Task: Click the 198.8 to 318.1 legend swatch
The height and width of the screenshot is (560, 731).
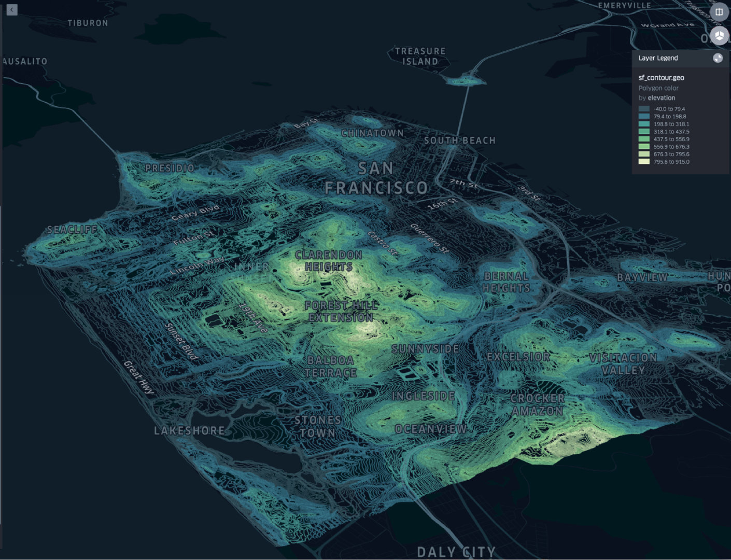Action: click(x=644, y=124)
